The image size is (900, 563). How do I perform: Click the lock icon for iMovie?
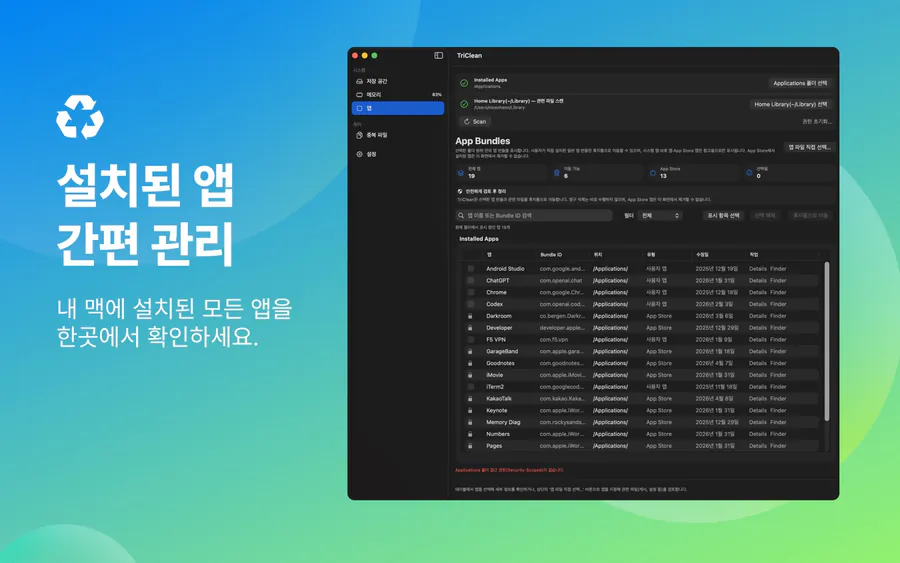click(x=470, y=375)
